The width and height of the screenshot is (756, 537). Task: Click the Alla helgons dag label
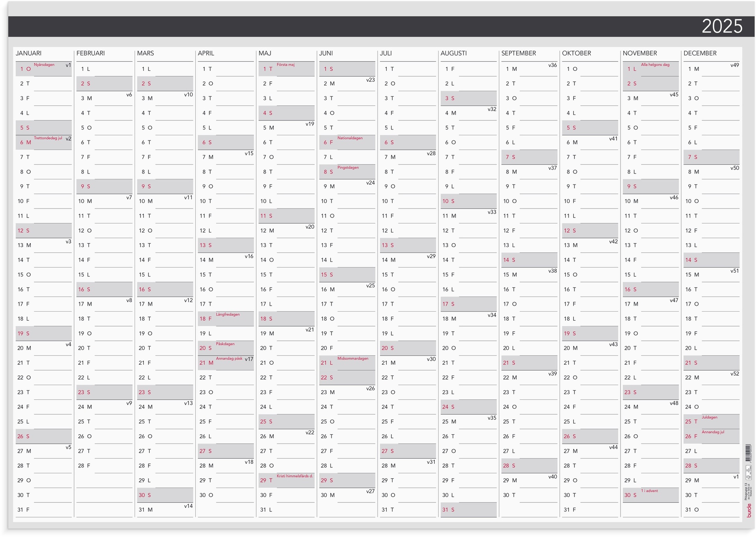click(655, 65)
